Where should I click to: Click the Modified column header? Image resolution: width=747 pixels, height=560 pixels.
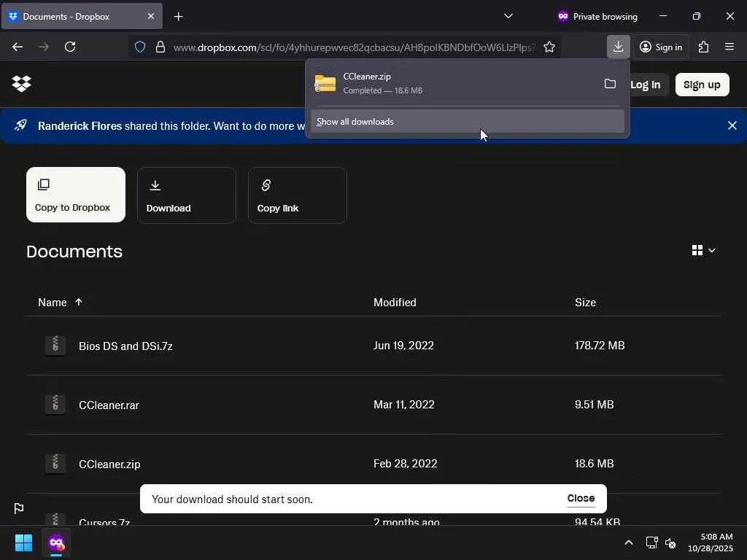[x=395, y=303]
